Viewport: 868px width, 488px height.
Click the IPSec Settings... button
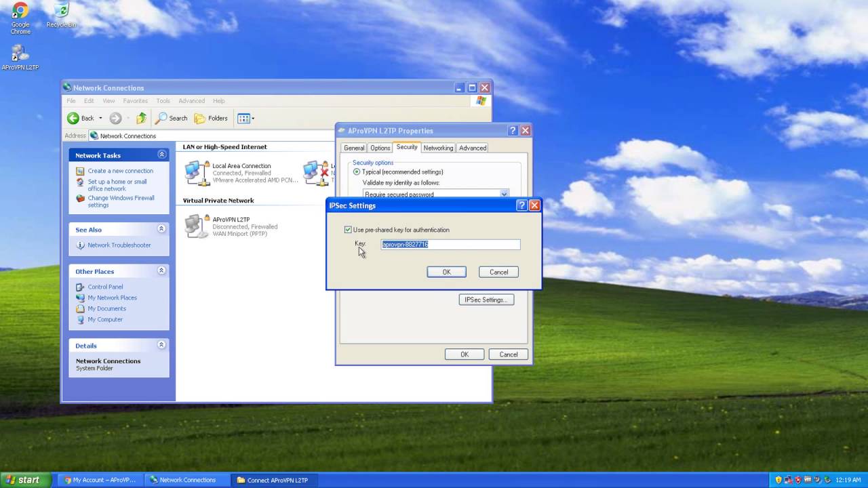tap(486, 300)
